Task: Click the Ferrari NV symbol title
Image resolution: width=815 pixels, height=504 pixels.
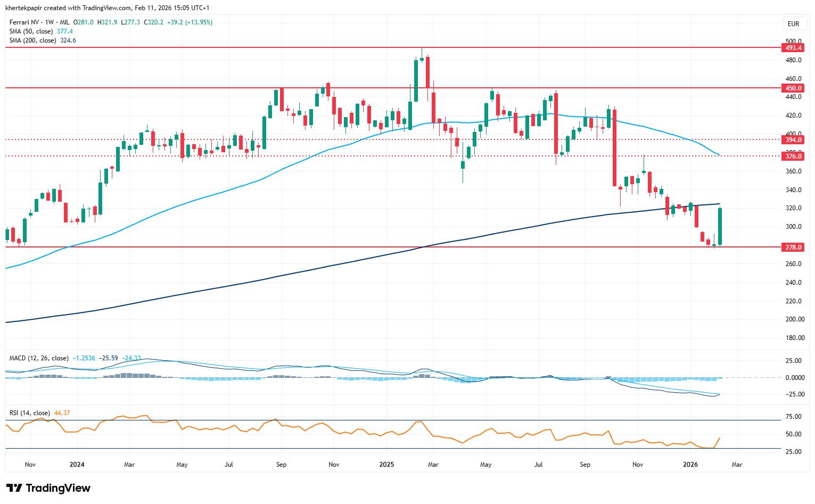Action: (25, 22)
